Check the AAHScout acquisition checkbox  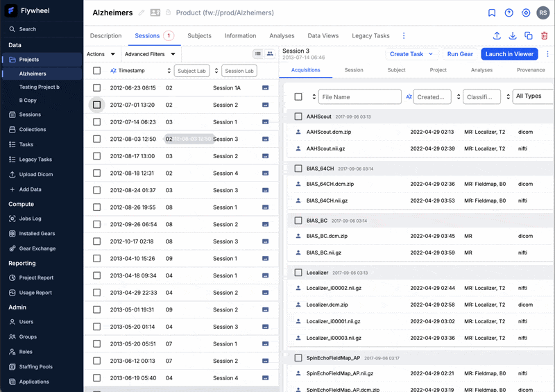pyautogui.click(x=298, y=117)
